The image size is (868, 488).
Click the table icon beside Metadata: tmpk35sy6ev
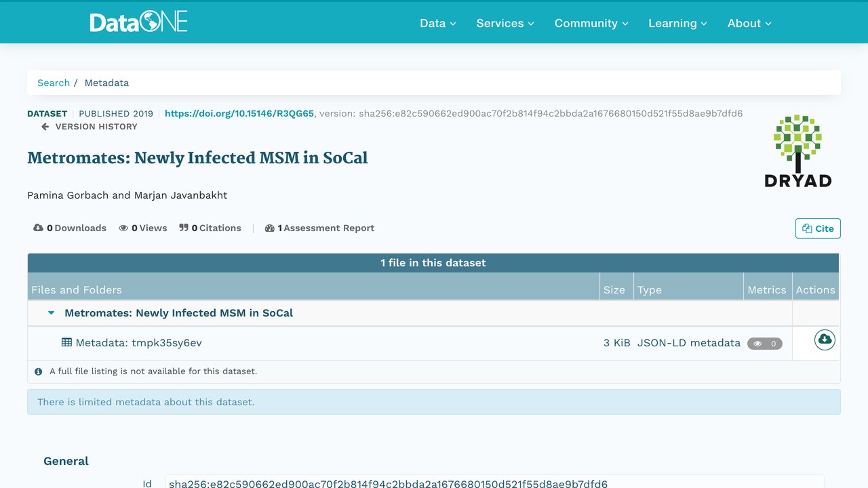(66, 342)
